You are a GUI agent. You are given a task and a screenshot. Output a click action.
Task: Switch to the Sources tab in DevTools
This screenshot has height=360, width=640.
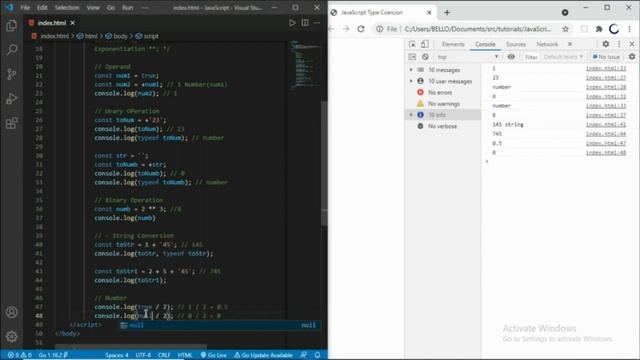516,44
